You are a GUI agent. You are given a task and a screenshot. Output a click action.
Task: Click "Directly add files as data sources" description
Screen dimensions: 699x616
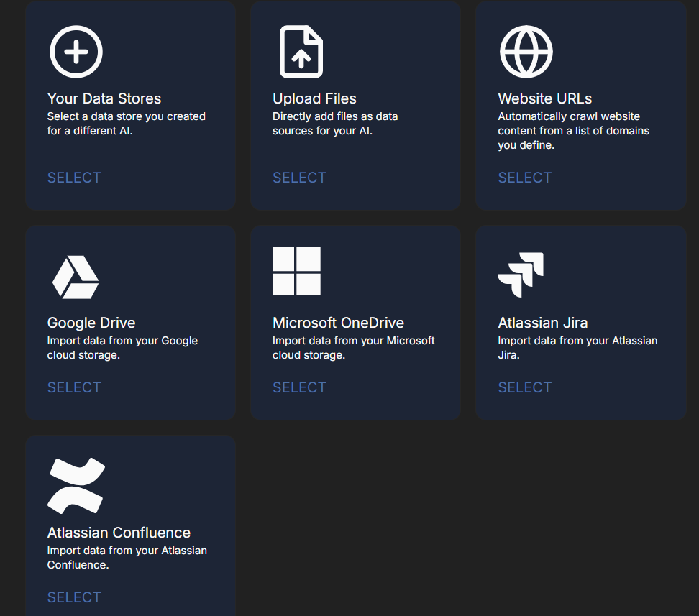[335, 124]
